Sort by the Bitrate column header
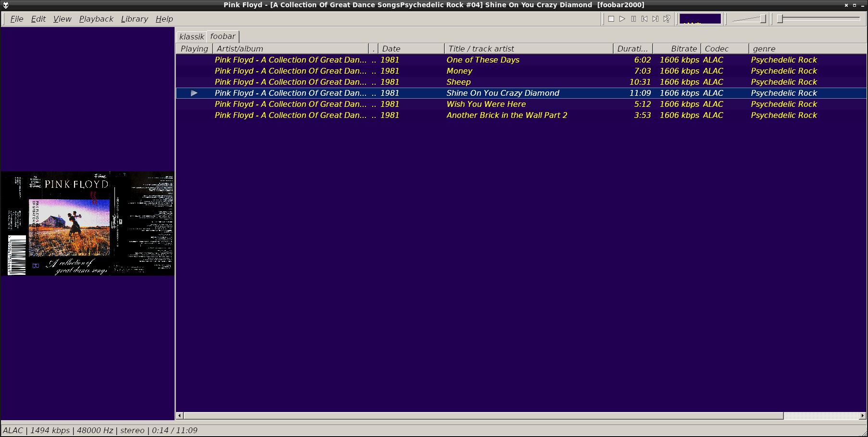868x437 pixels. point(677,49)
